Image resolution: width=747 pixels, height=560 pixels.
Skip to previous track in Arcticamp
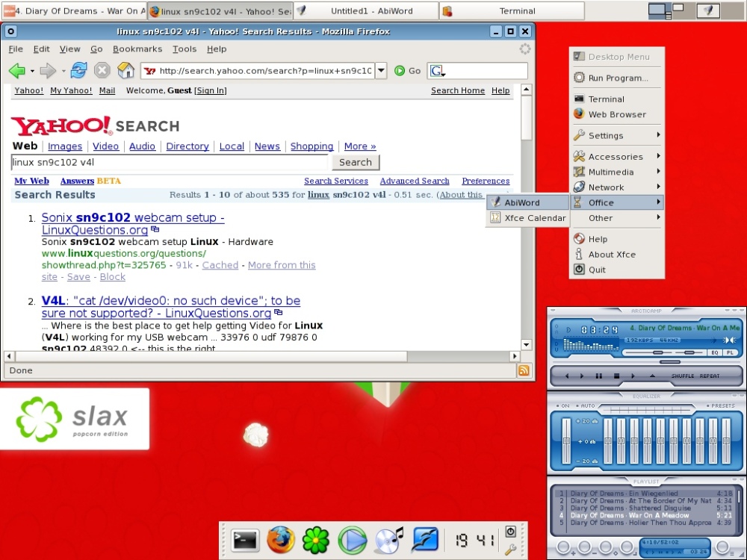[567, 376]
